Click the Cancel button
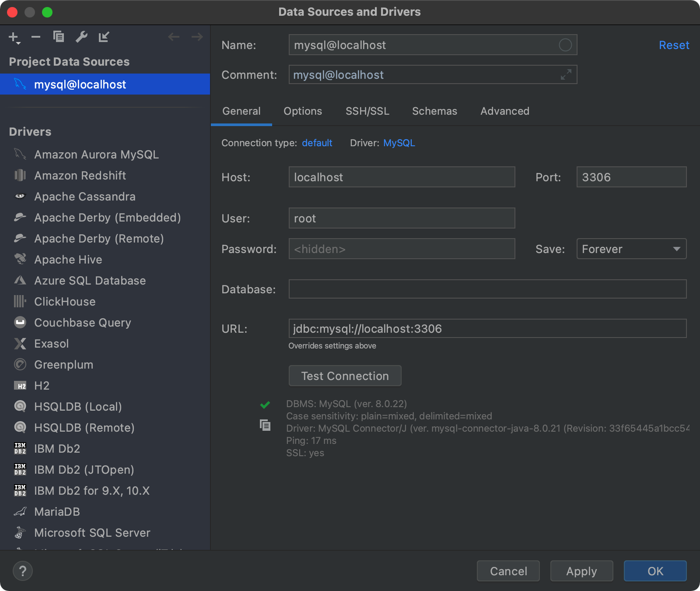 click(x=508, y=571)
